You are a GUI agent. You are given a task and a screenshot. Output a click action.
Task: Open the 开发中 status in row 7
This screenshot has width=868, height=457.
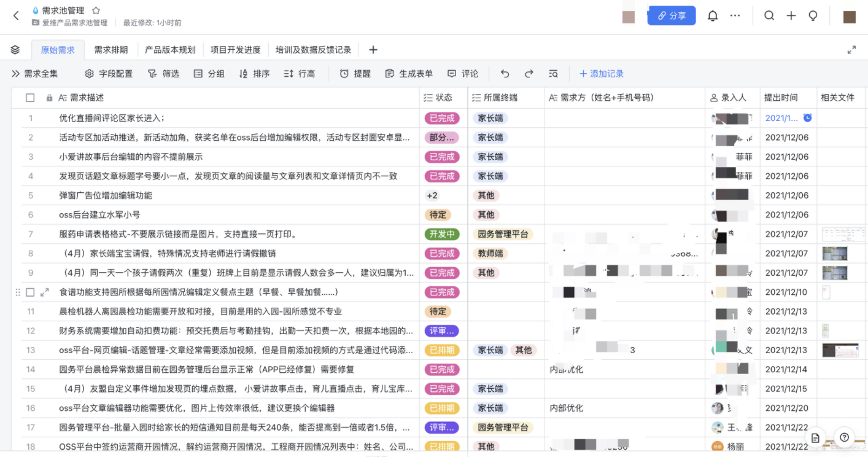pyautogui.click(x=442, y=234)
